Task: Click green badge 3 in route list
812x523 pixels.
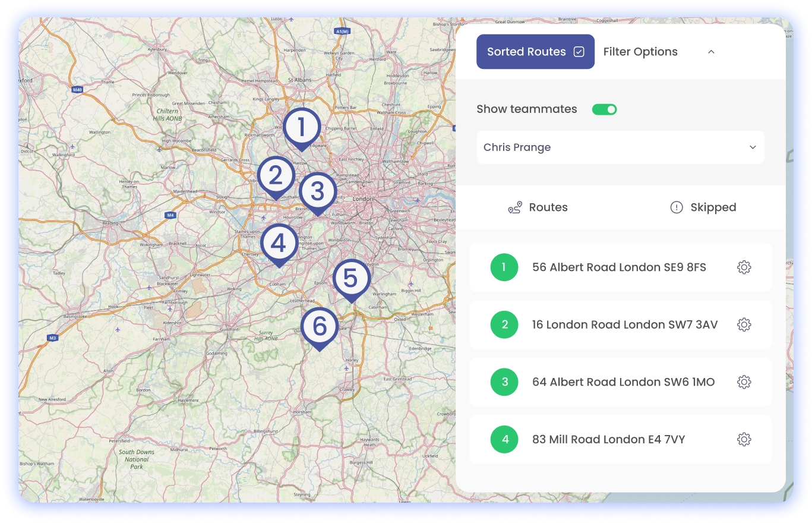Action: (504, 382)
